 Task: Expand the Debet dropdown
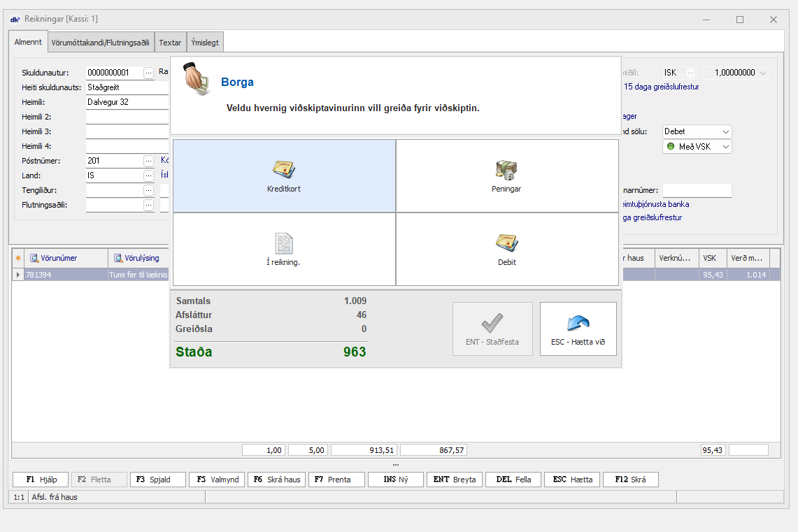coord(725,131)
